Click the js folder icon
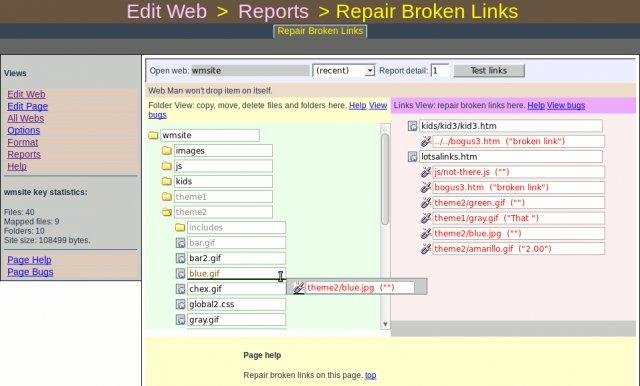 point(167,166)
